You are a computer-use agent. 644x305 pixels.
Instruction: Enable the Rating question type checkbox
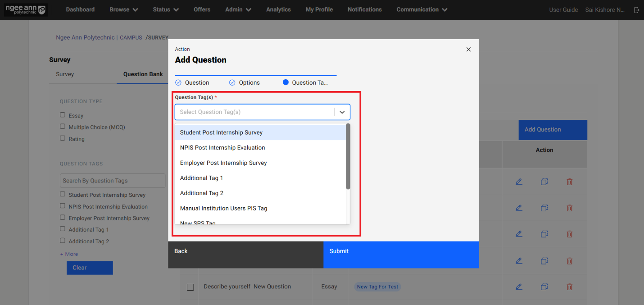pyautogui.click(x=63, y=139)
